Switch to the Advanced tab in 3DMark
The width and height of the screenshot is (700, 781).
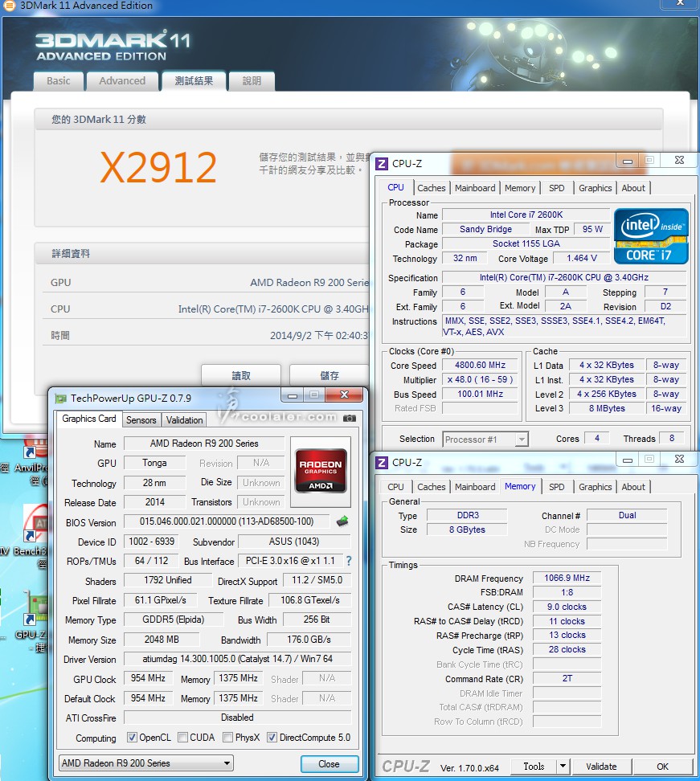point(122,80)
